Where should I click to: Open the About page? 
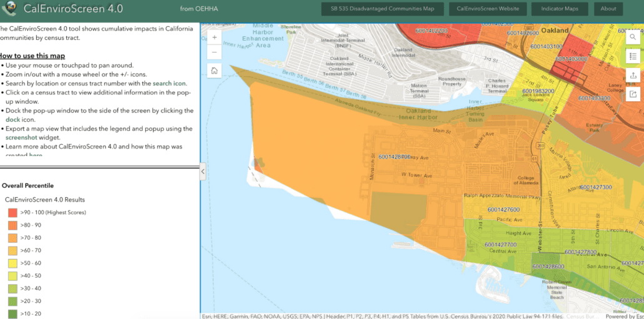(608, 9)
